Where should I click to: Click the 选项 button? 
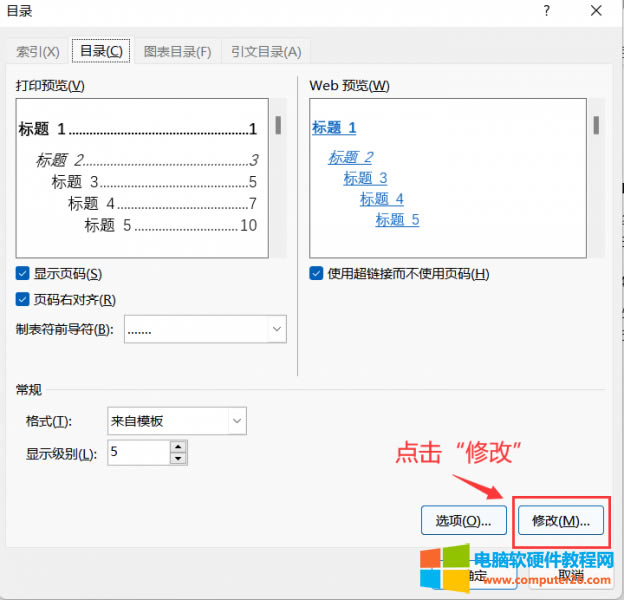[x=463, y=521]
